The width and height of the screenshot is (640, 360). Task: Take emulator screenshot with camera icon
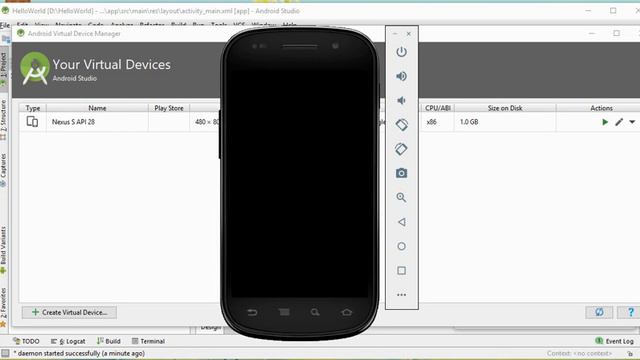coord(401,173)
